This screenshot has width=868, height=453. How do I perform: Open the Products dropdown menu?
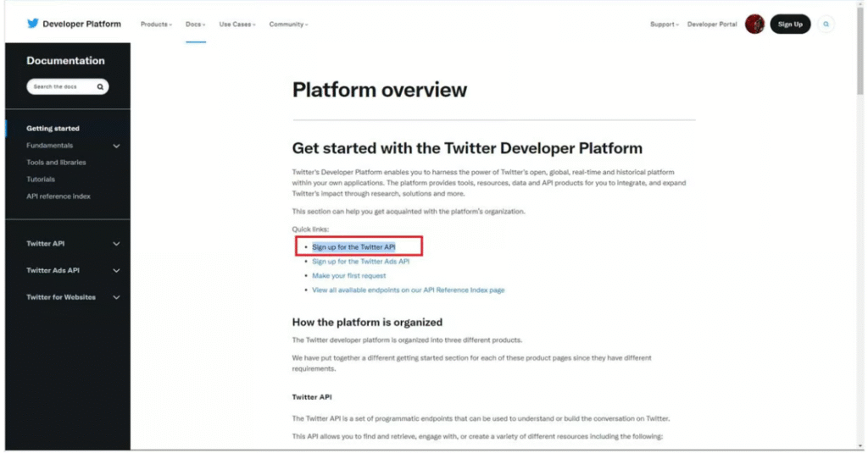(x=156, y=25)
